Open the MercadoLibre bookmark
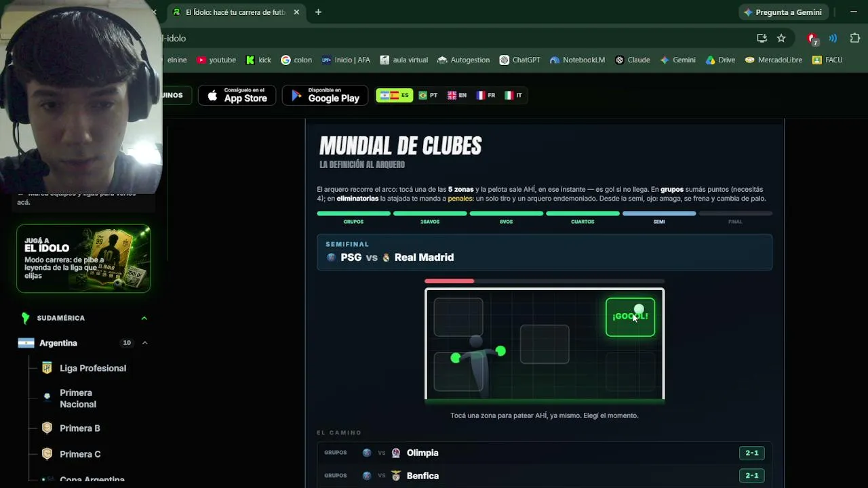The width and height of the screenshot is (868, 488). click(x=773, y=60)
